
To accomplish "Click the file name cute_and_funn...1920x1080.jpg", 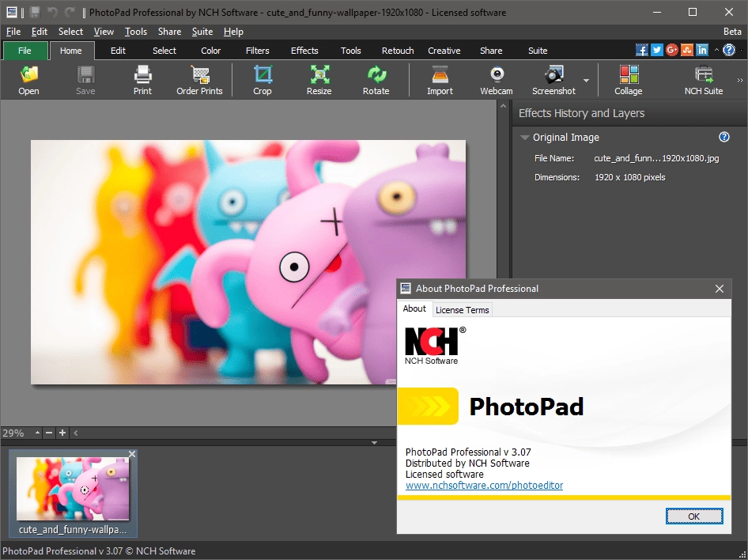I will pyautogui.click(x=656, y=158).
